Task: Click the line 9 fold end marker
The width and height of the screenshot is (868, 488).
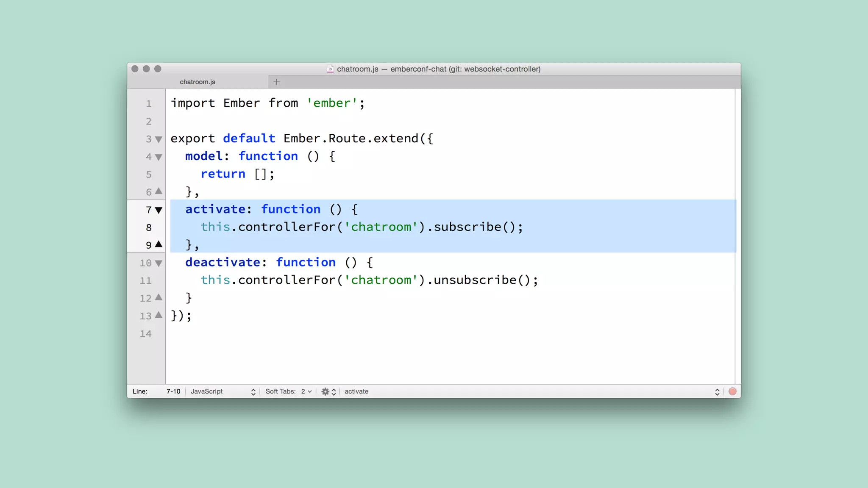Action: click(159, 244)
